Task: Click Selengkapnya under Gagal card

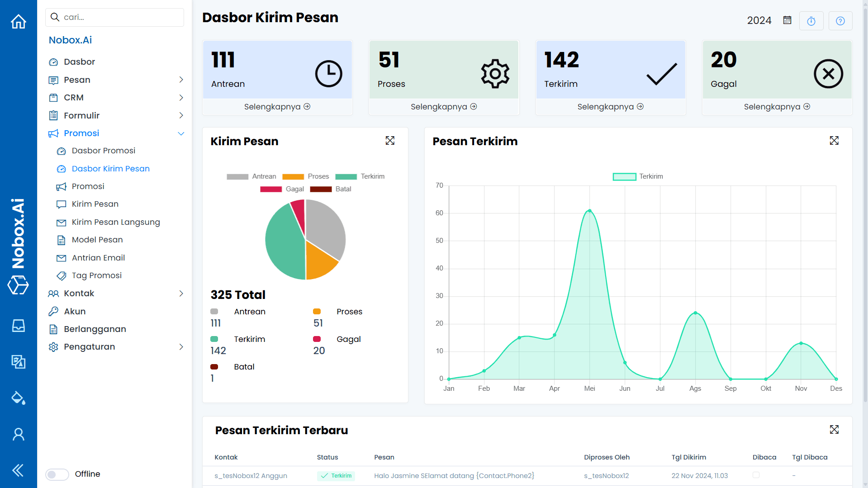Action: [777, 107]
